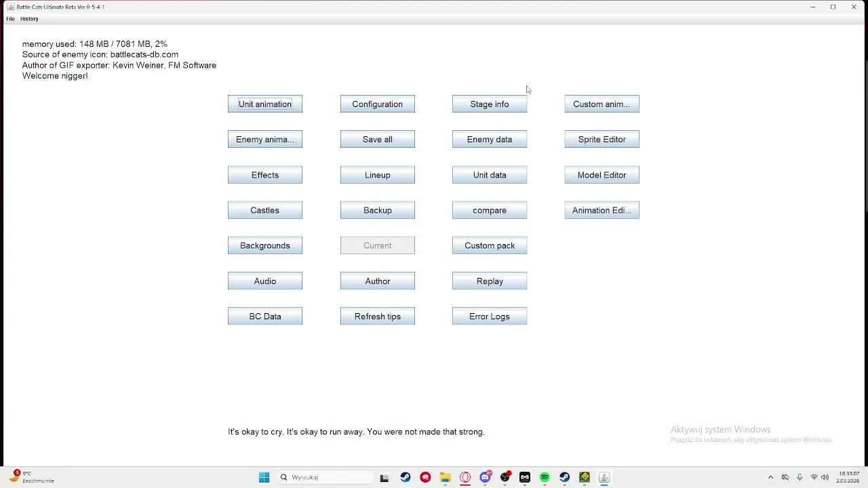Click the 'Source of enemy icon: battlecats-db.com' text
The height and width of the screenshot is (488, 868).
100,54
